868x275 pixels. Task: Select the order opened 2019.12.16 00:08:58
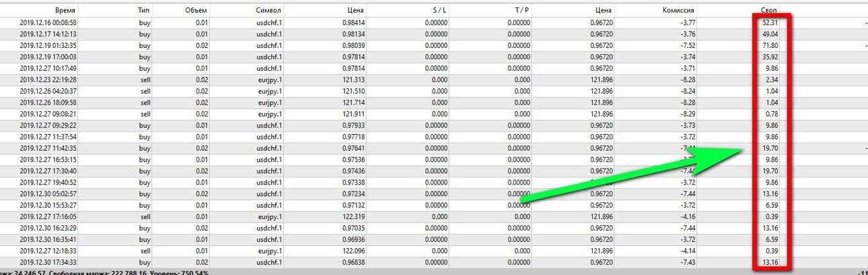point(434,22)
